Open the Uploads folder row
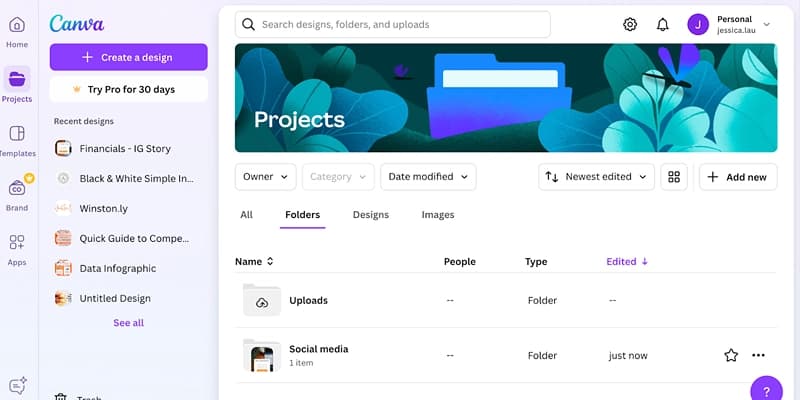 506,300
